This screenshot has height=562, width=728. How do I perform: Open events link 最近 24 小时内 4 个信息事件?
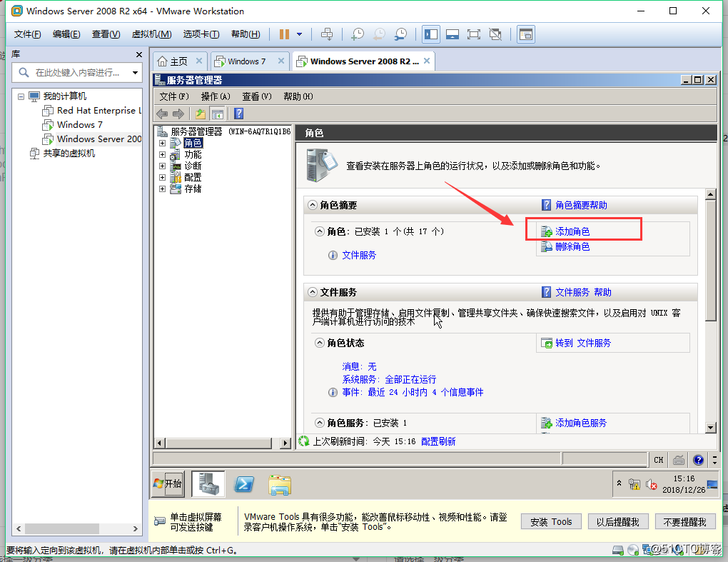coord(426,393)
